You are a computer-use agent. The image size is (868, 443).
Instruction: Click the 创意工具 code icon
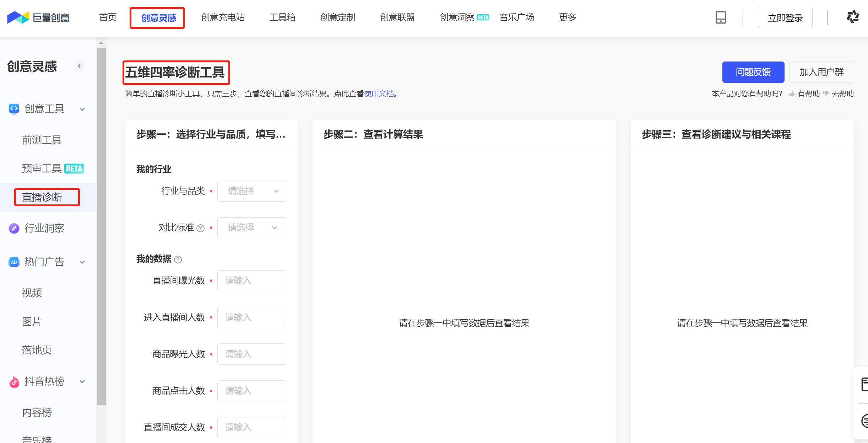click(14, 109)
